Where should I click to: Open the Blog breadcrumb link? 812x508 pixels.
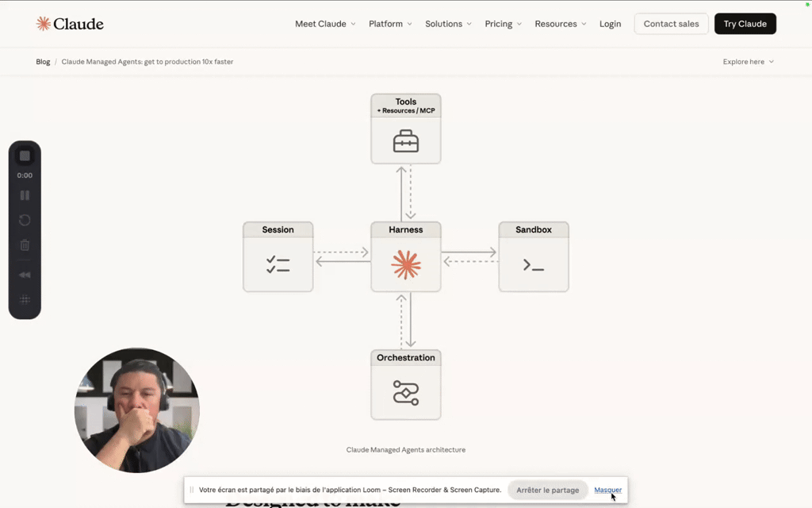point(43,62)
